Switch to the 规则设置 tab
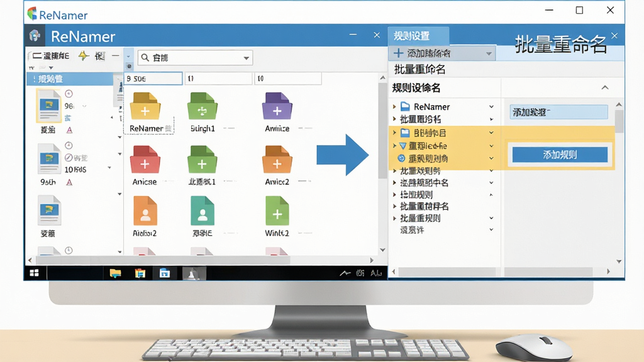 [x=418, y=36]
